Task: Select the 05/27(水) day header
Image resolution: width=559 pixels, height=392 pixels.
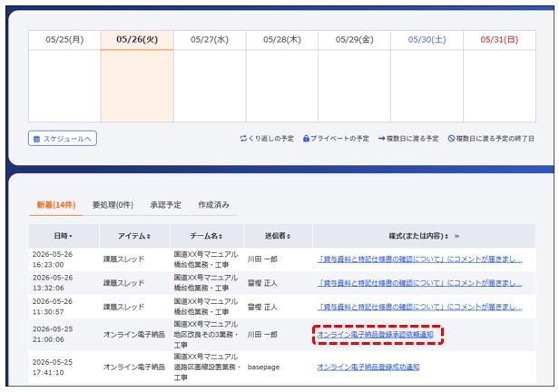Action: click(x=210, y=40)
